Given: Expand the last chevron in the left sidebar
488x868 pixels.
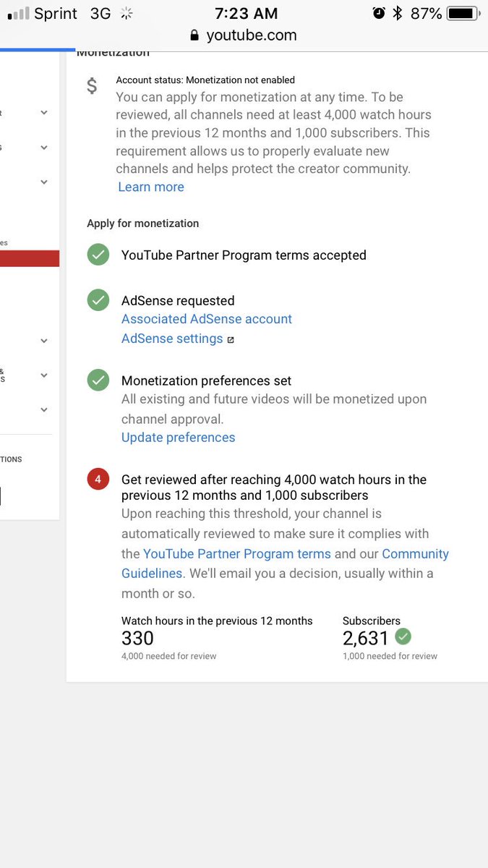Looking at the screenshot, I should 44,410.
